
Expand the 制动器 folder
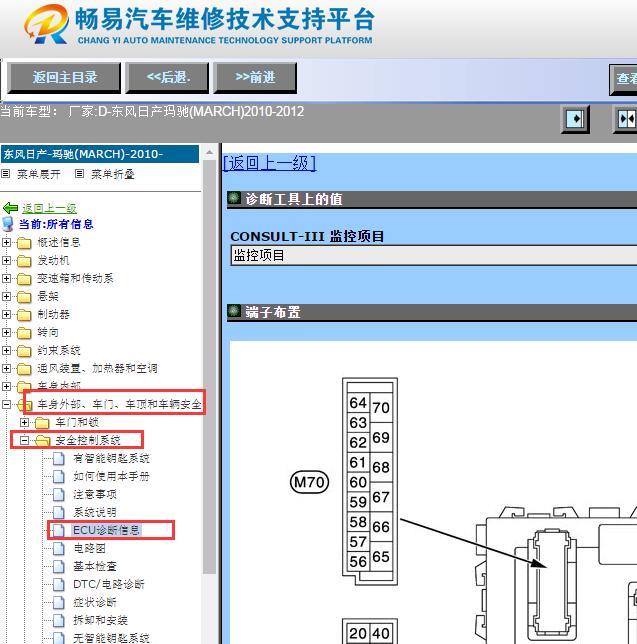point(7,315)
